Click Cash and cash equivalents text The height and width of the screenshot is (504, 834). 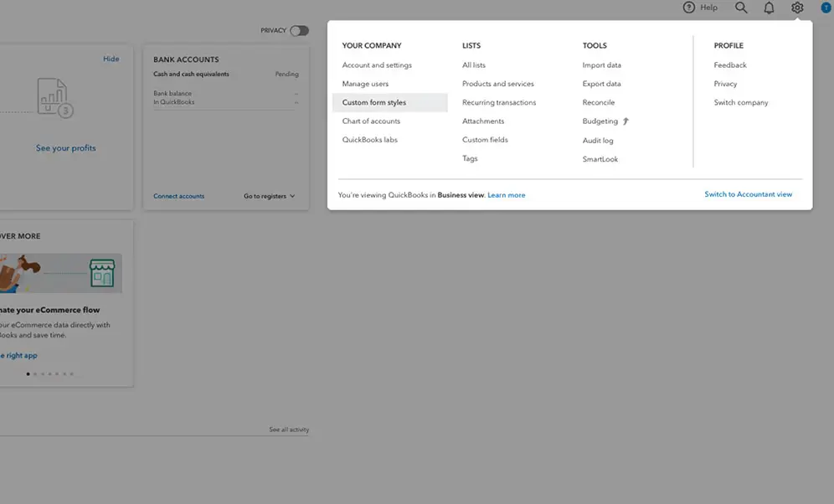tap(191, 74)
